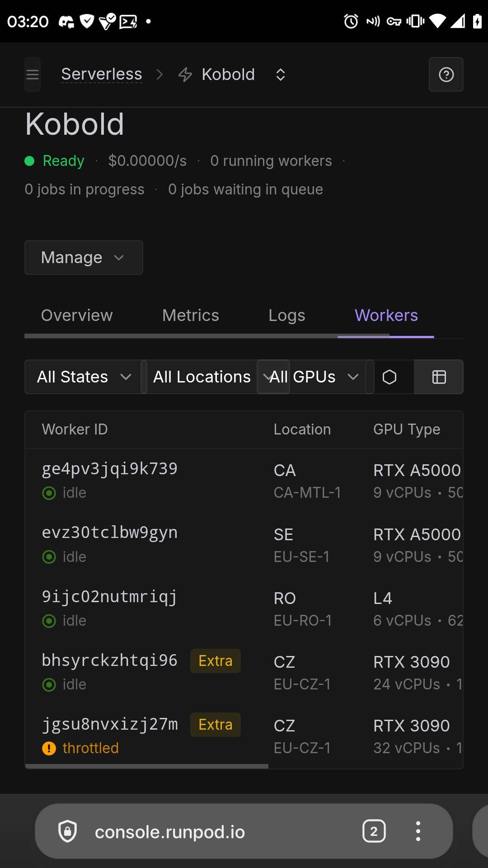The height and width of the screenshot is (868, 488).
Task: Click '0 jobs in progress' text
Action: (84, 189)
